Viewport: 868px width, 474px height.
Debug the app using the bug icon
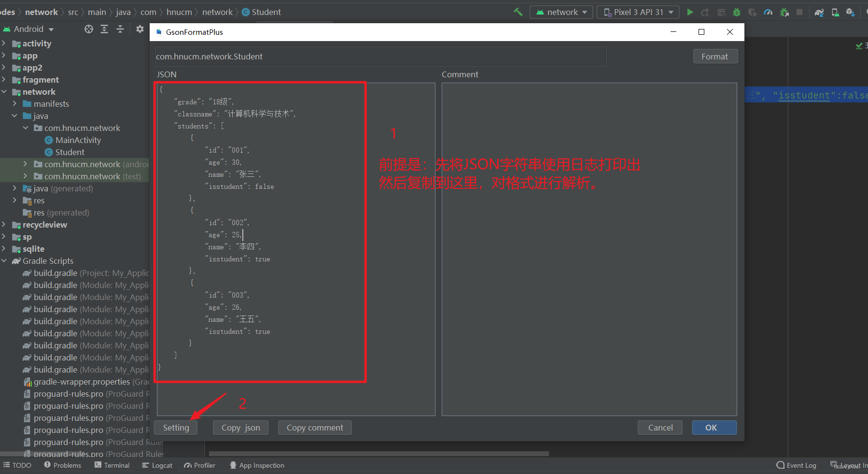[x=736, y=12]
